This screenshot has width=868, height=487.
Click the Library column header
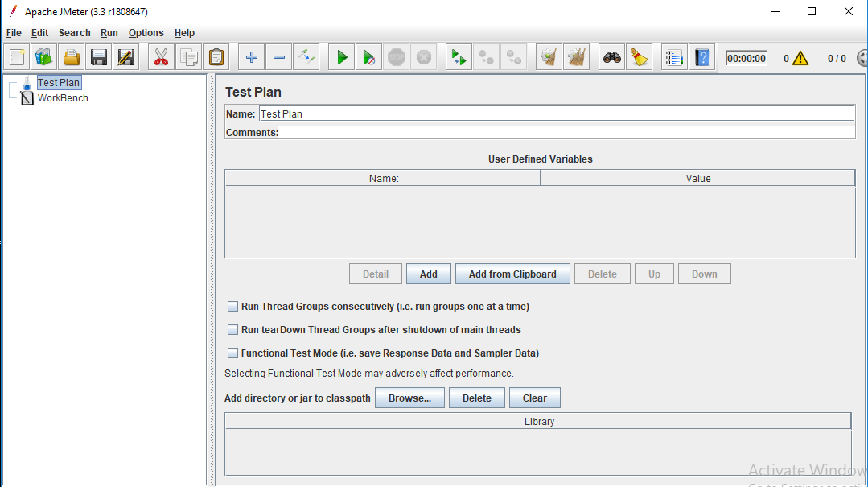pyautogui.click(x=539, y=422)
